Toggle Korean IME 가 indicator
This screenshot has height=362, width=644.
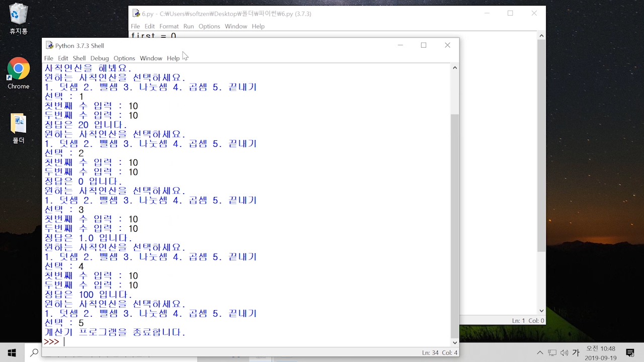(576, 353)
